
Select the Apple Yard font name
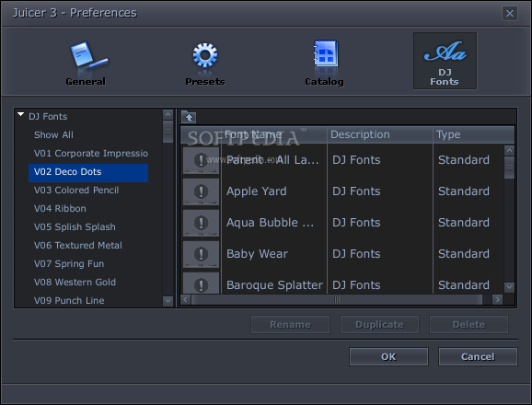pyautogui.click(x=257, y=191)
